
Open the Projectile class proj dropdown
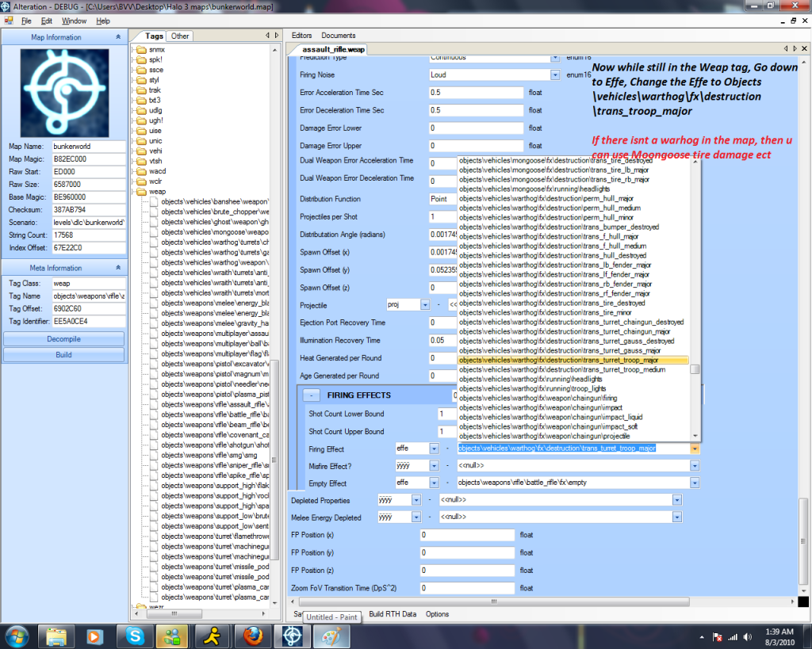(x=425, y=305)
